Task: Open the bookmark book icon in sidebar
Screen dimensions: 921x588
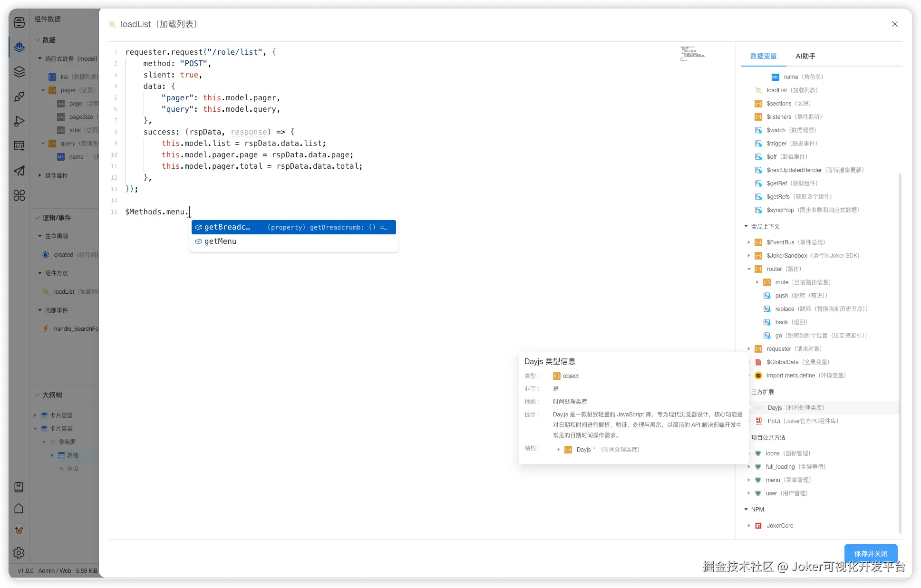Action: 19,487
